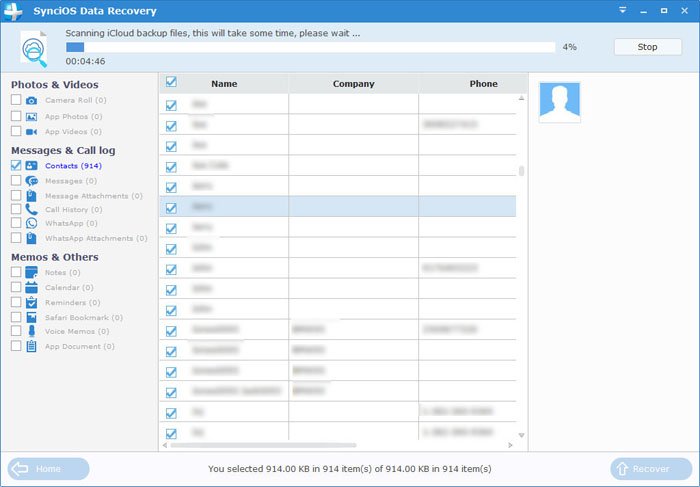The height and width of the screenshot is (487, 700).
Task: Click the Voice Memos microphone icon
Action: [31, 331]
